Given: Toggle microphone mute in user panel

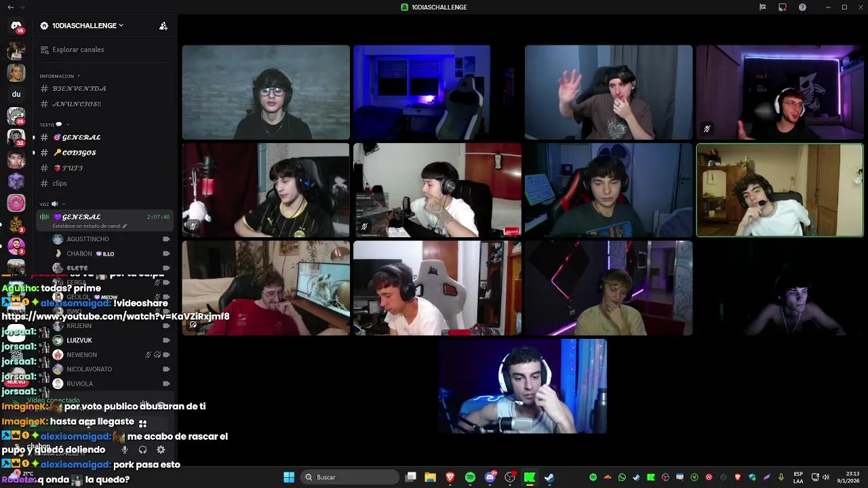Looking at the screenshot, I should click(x=124, y=449).
